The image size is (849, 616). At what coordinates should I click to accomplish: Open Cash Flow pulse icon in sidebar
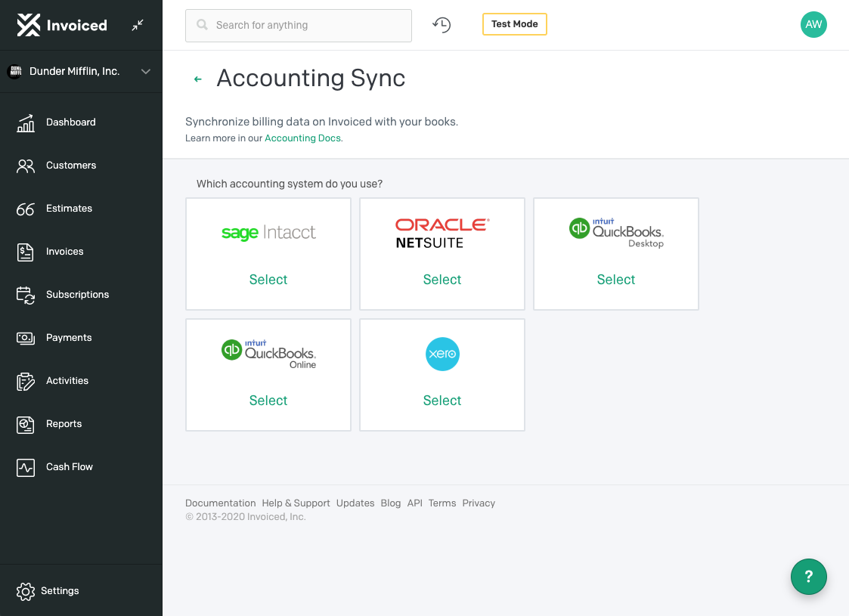pos(26,467)
